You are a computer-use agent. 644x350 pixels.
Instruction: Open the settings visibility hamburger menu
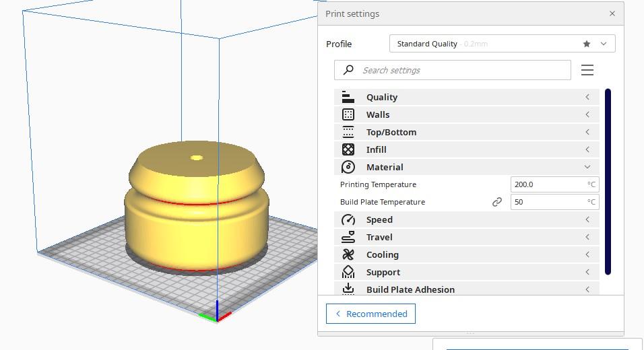(587, 70)
